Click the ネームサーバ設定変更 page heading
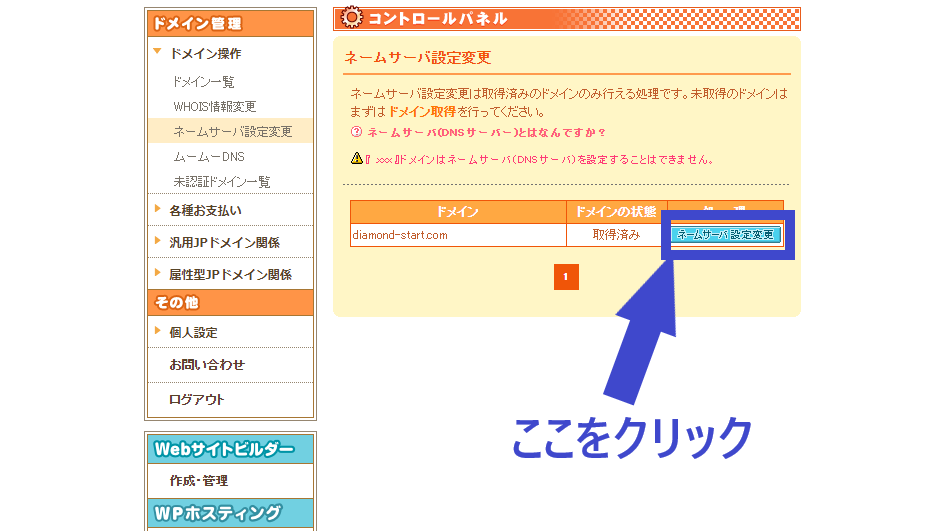Image resolution: width=945 pixels, height=531 pixels. pyautogui.click(x=417, y=58)
